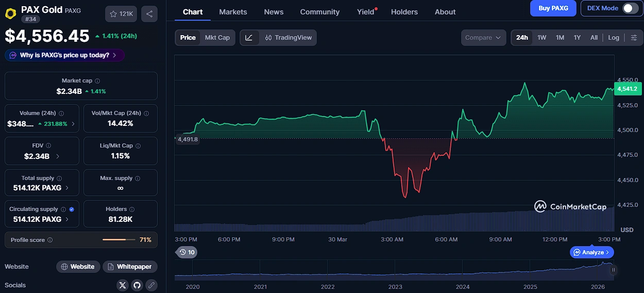Viewport: 644px width, 293px height.
Task: Open the Holders tab
Action: (x=405, y=12)
